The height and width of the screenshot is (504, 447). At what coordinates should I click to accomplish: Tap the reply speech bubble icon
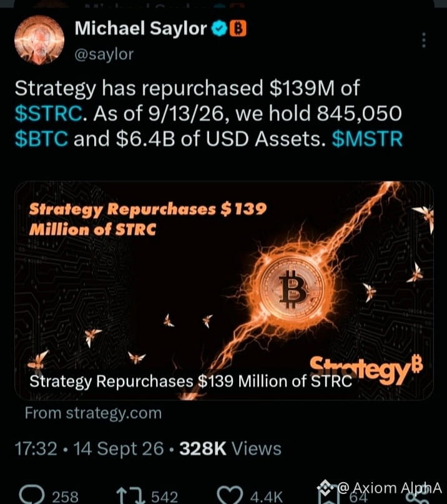pos(32,495)
